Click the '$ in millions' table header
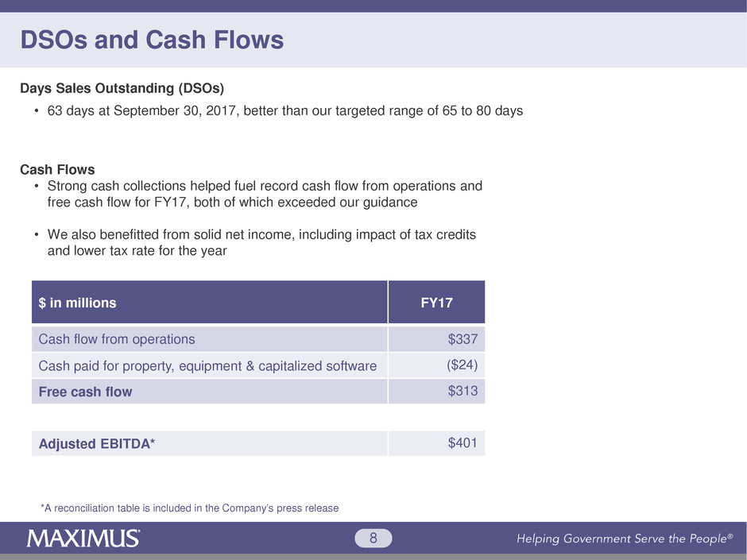 [78, 303]
